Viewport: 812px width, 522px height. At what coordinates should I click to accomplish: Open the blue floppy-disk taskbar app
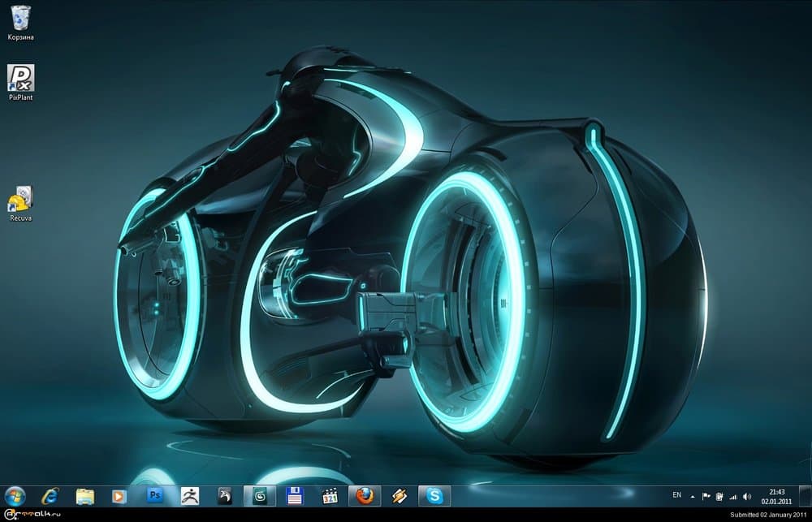click(295, 496)
